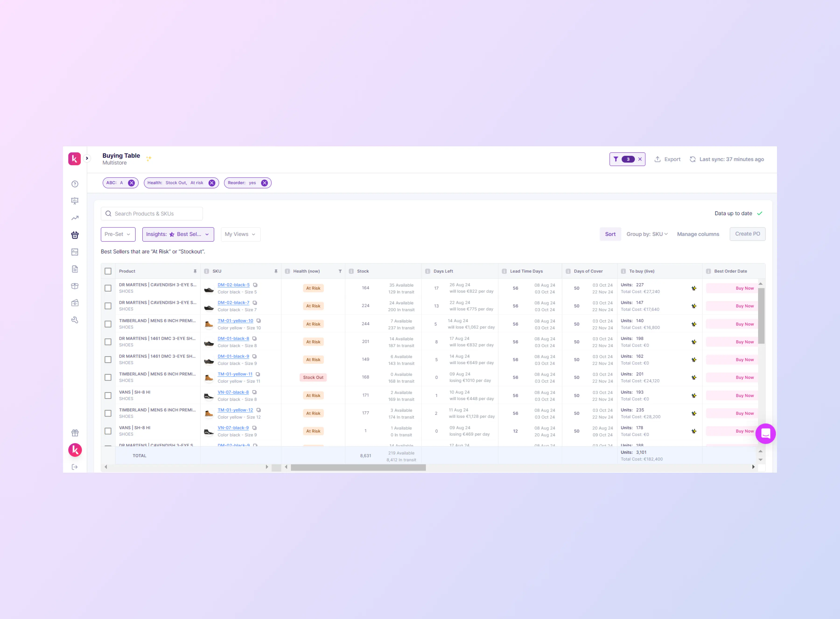Open the gift box sidebar icon
Image resolution: width=840 pixels, height=619 pixels.
pos(75,433)
